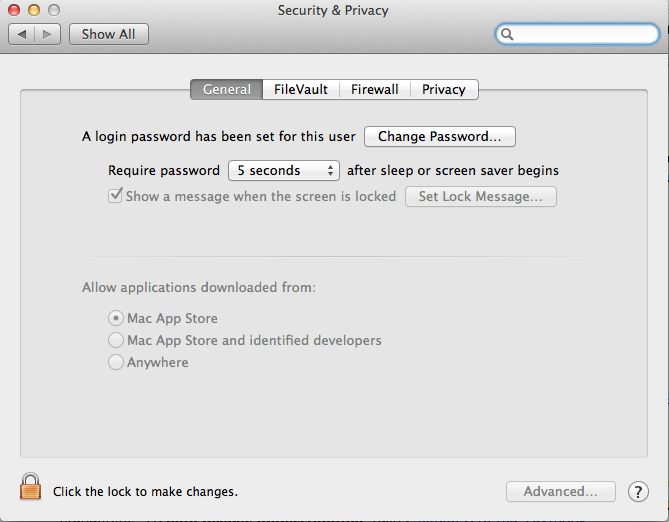Choose Mac App Store and identified developers
Viewport: 669px width, 522px height.
point(116,340)
